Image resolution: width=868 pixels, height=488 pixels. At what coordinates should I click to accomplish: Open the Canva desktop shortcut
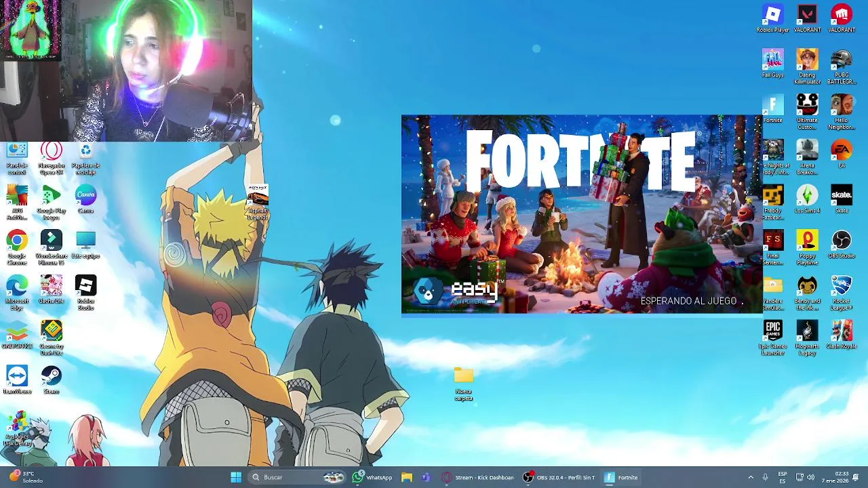point(85,199)
